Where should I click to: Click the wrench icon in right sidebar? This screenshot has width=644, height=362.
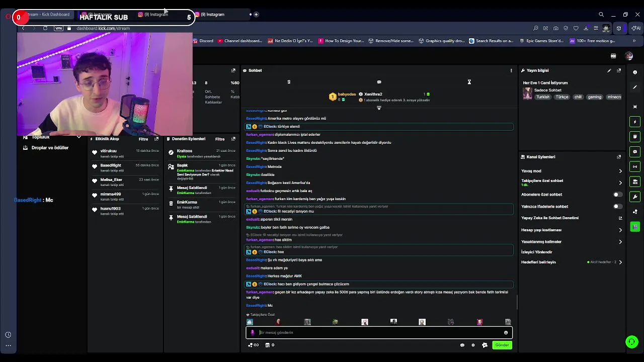pos(635,197)
